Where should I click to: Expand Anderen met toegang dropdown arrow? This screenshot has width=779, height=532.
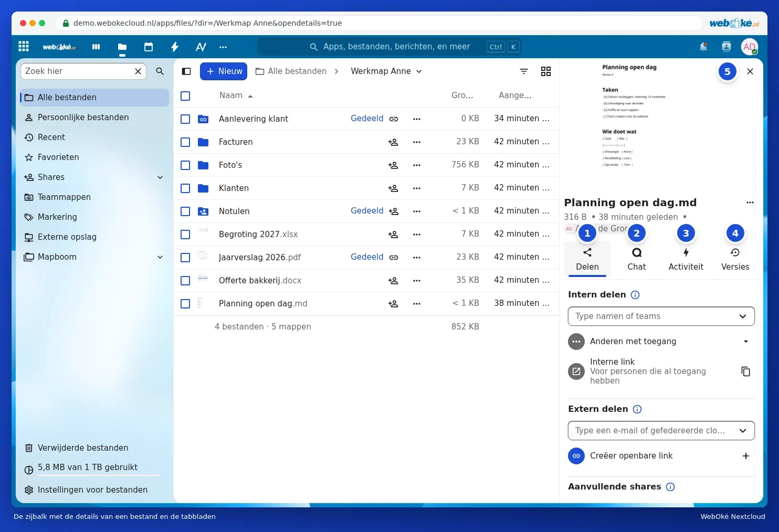pos(746,342)
